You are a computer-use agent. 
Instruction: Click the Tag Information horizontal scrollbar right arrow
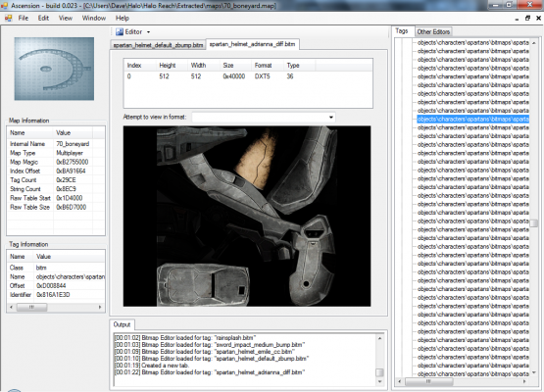(100, 307)
